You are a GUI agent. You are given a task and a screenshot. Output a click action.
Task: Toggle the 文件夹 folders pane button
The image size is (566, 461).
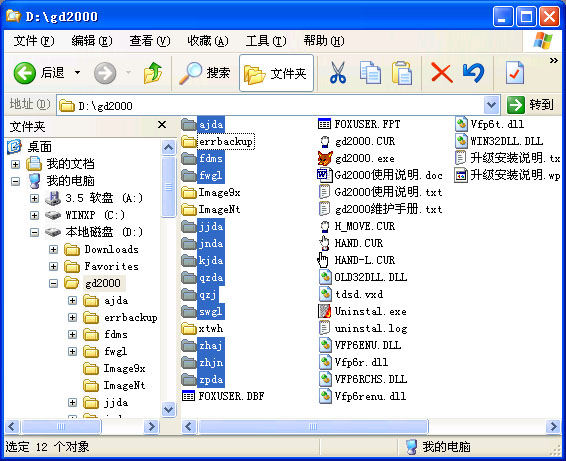276,73
